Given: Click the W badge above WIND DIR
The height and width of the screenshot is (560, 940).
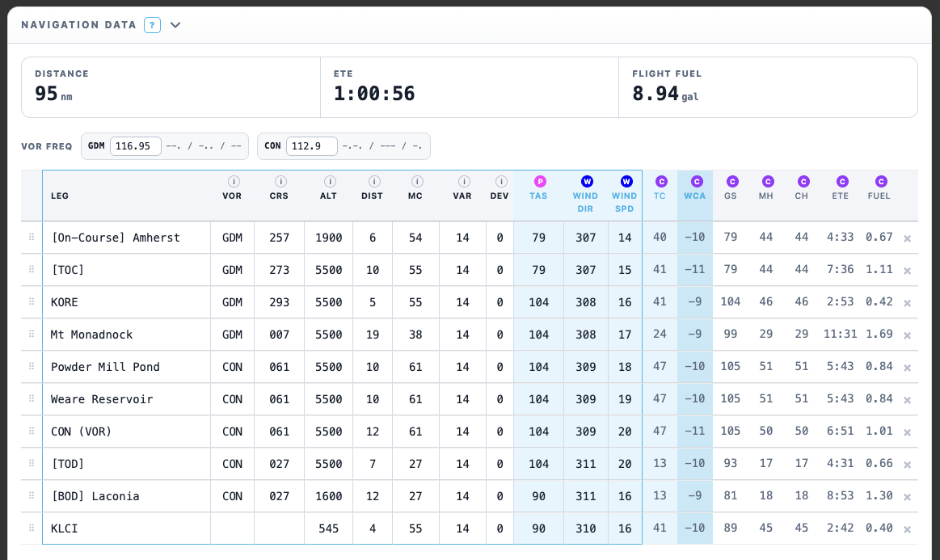Looking at the screenshot, I should click(x=587, y=181).
